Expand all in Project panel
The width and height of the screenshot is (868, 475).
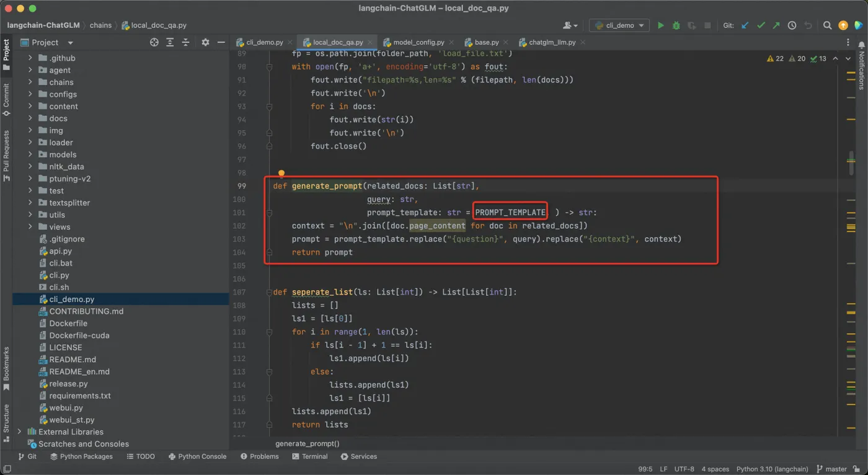coord(170,42)
